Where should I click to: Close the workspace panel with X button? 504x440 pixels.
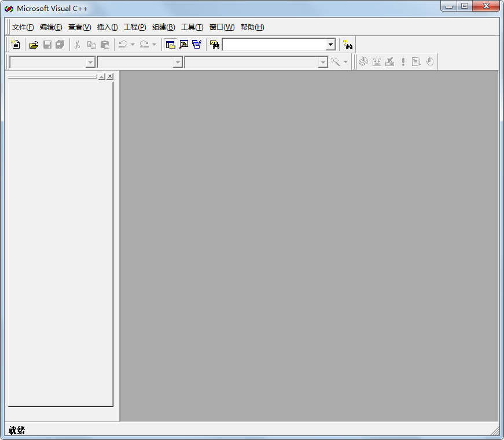coord(110,76)
